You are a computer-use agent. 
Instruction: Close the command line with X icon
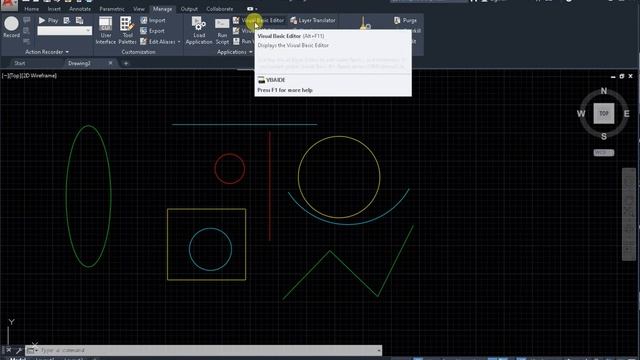(x=9, y=350)
